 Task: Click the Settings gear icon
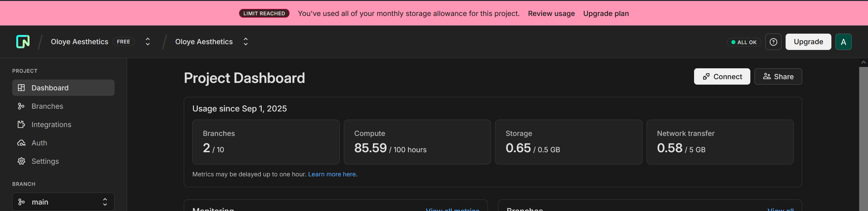21,161
